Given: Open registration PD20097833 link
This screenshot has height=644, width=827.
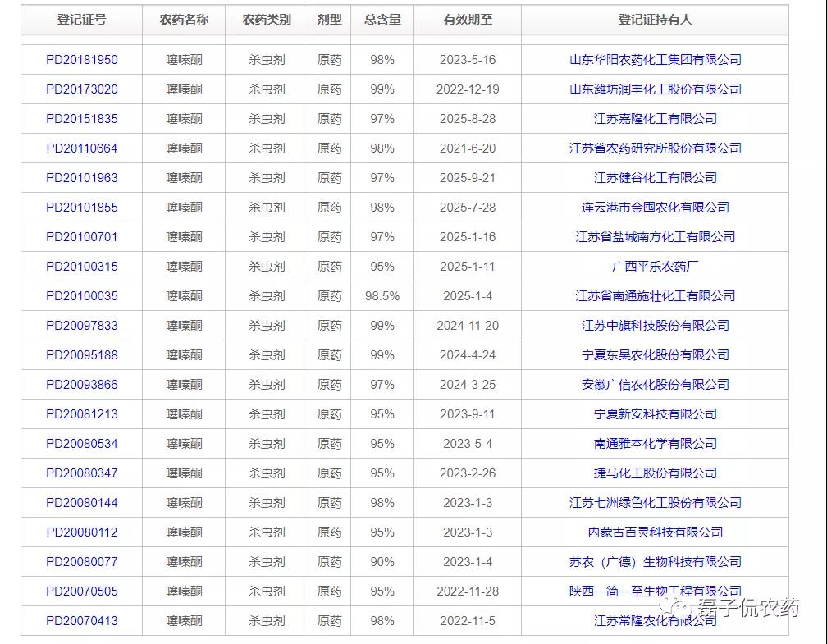Looking at the screenshot, I should coord(82,326).
